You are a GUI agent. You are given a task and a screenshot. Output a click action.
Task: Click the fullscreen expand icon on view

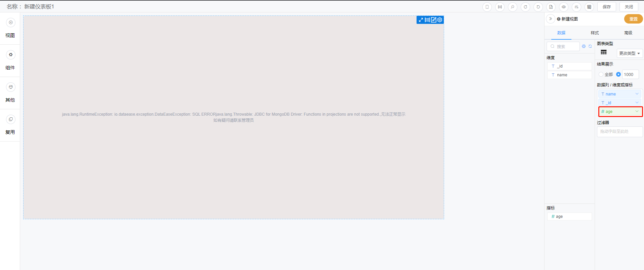tap(421, 20)
